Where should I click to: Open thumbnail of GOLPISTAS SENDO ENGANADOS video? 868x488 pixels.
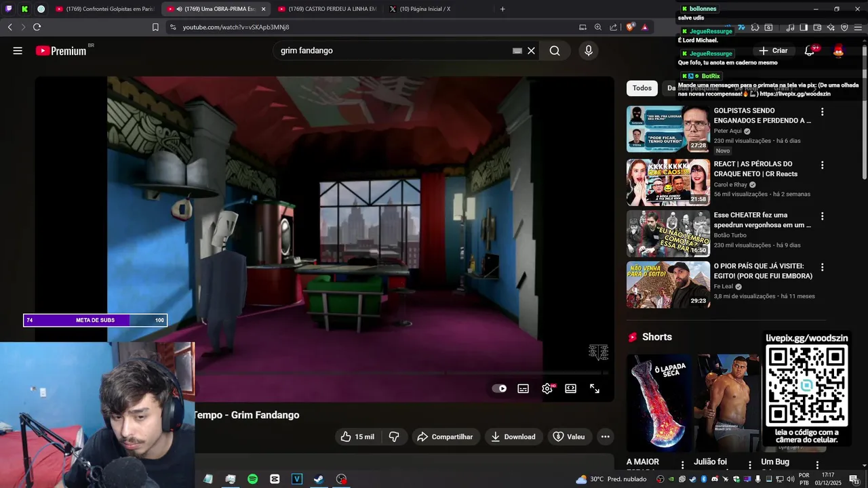point(668,129)
